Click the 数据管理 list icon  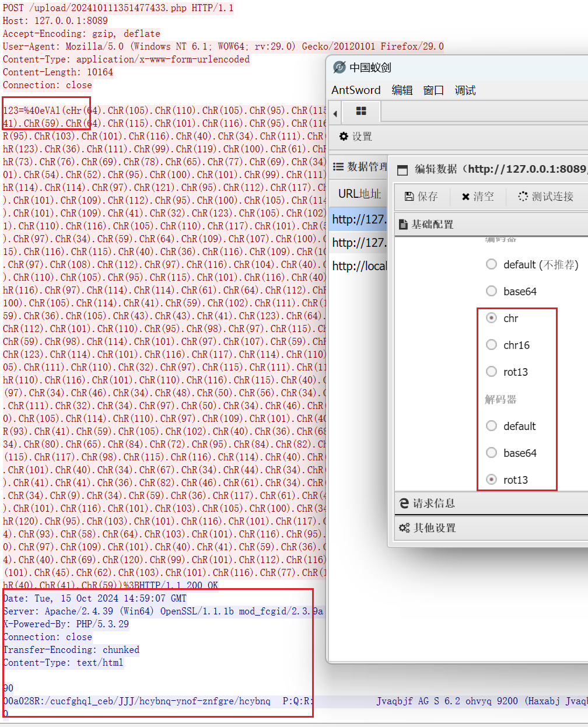point(338,167)
